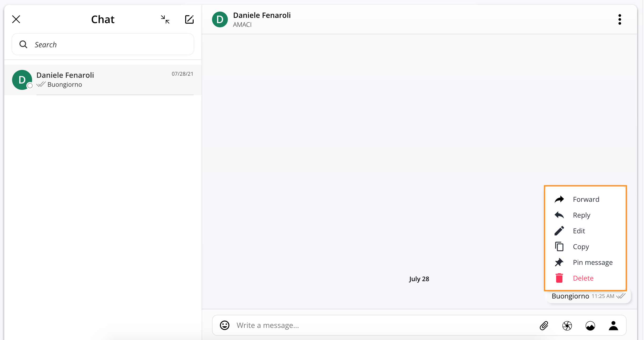This screenshot has height=340, width=644.
Task: Open the Daniele Fenaroli conversation in the list
Action: 103,80
